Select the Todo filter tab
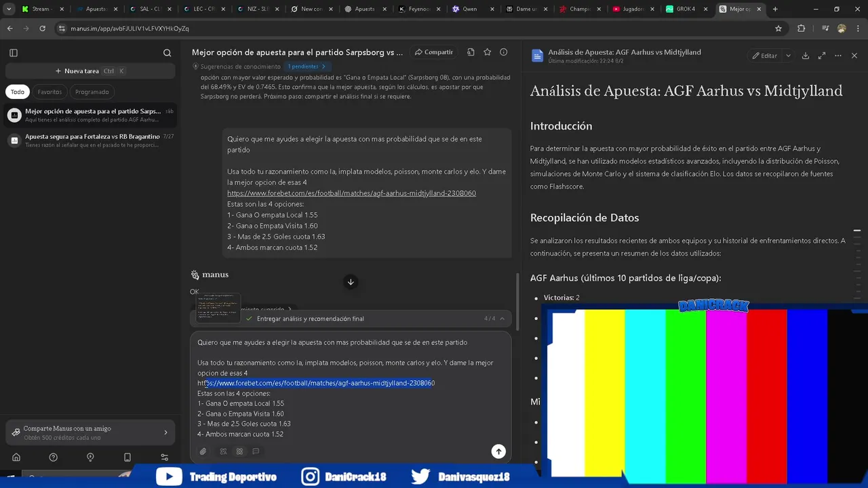Viewport: 868px width, 488px height. [18, 91]
